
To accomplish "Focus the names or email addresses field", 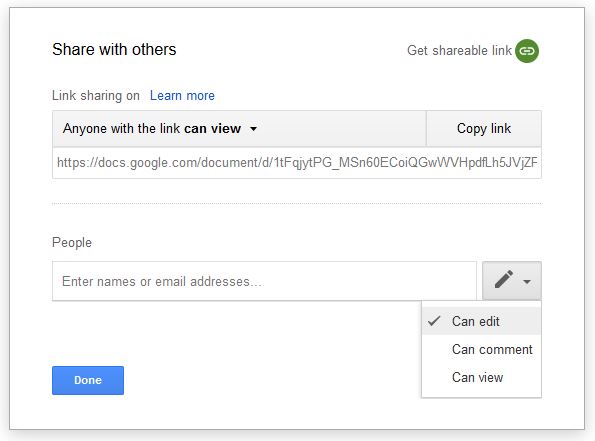I will pyautogui.click(x=264, y=281).
